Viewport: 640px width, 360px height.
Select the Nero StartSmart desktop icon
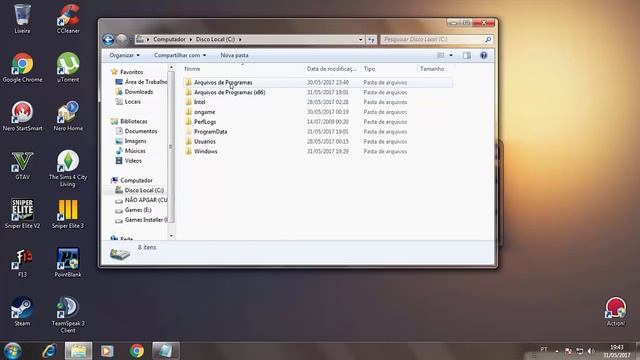pyautogui.click(x=22, y=116)
